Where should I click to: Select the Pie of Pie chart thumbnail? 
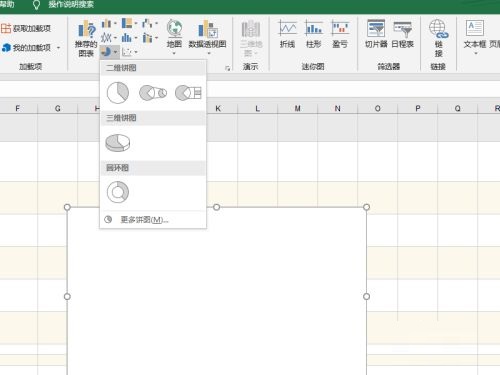coord(153,93)
